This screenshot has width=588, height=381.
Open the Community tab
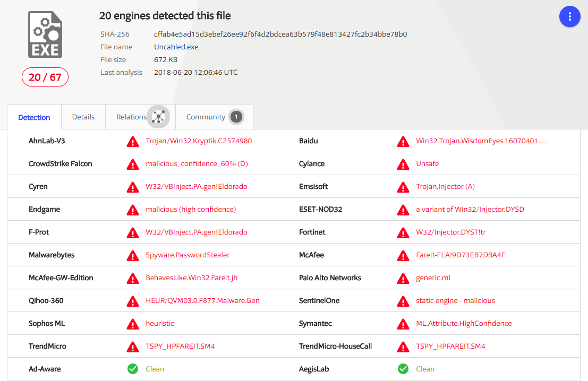206,117
